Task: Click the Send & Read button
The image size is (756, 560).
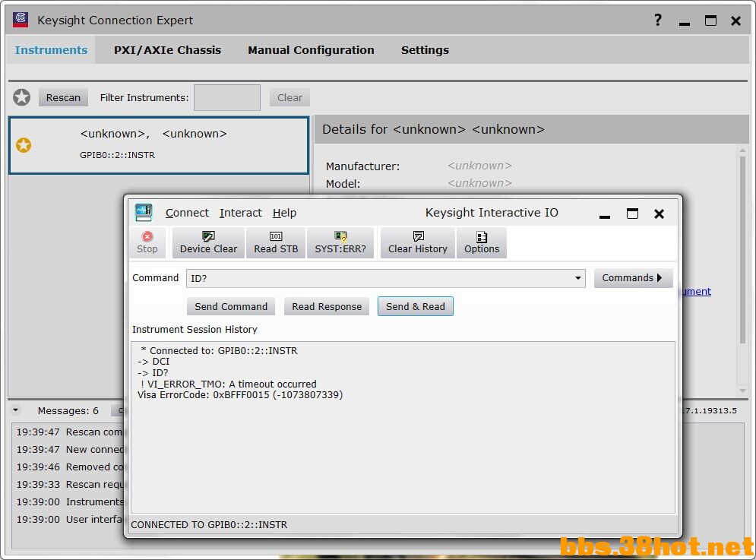Action: click(415, 306)
